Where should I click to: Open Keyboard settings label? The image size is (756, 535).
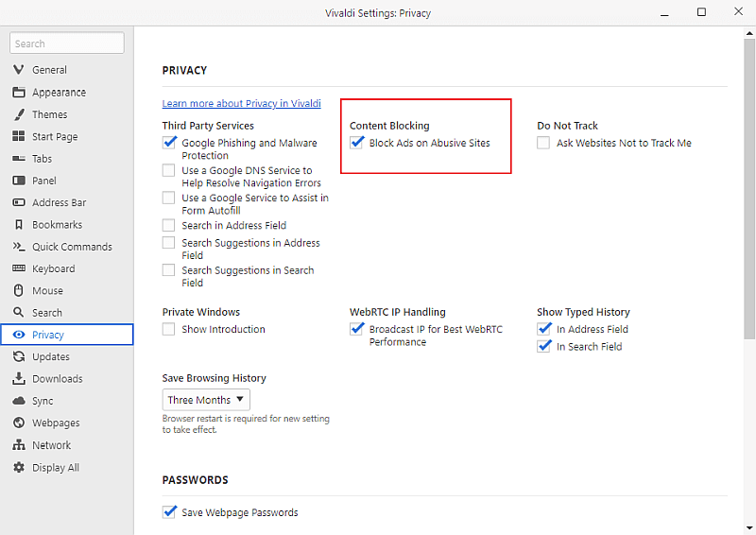coord(53,268)
